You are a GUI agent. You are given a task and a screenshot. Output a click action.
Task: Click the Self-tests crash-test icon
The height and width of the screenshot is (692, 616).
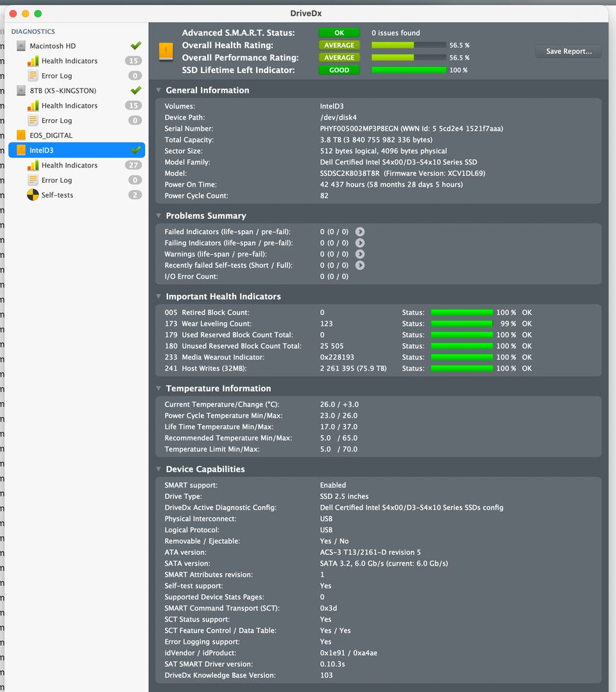tap(33, 194)
